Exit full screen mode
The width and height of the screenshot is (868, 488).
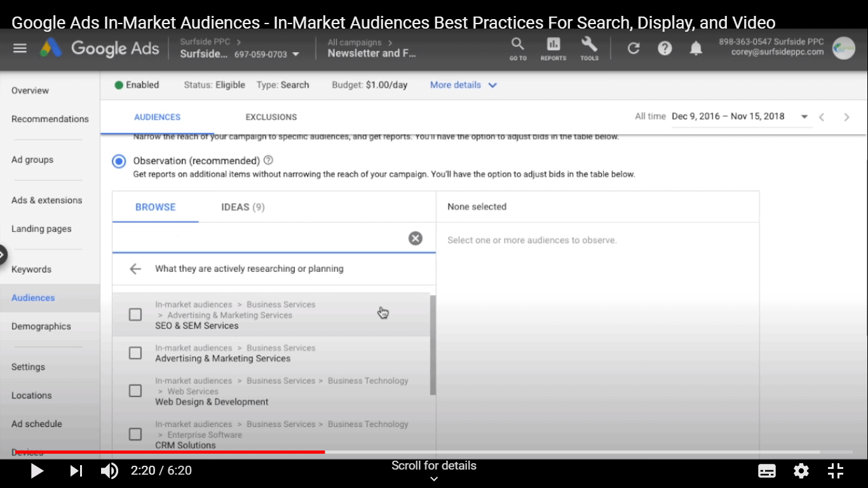pos(836,471)
